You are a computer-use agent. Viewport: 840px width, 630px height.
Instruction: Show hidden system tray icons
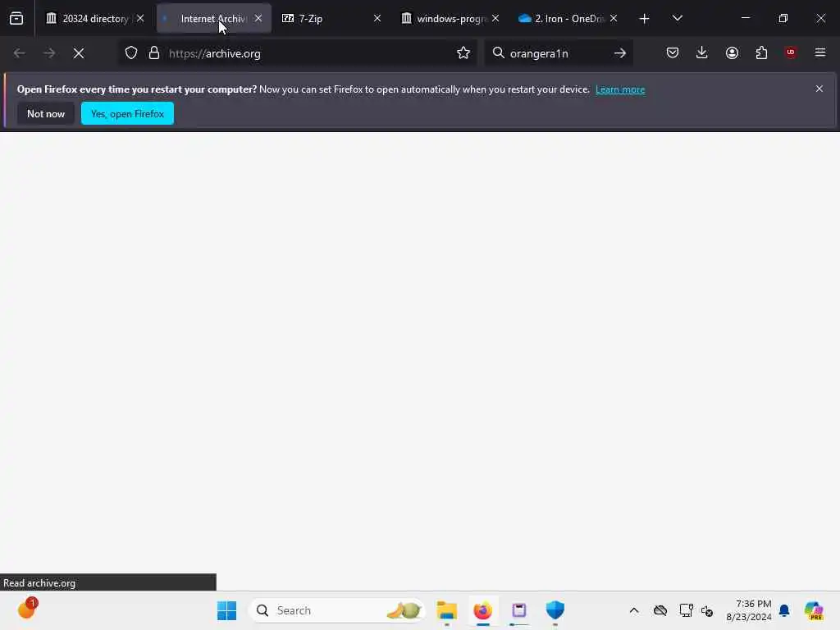(x=634, y=610)
